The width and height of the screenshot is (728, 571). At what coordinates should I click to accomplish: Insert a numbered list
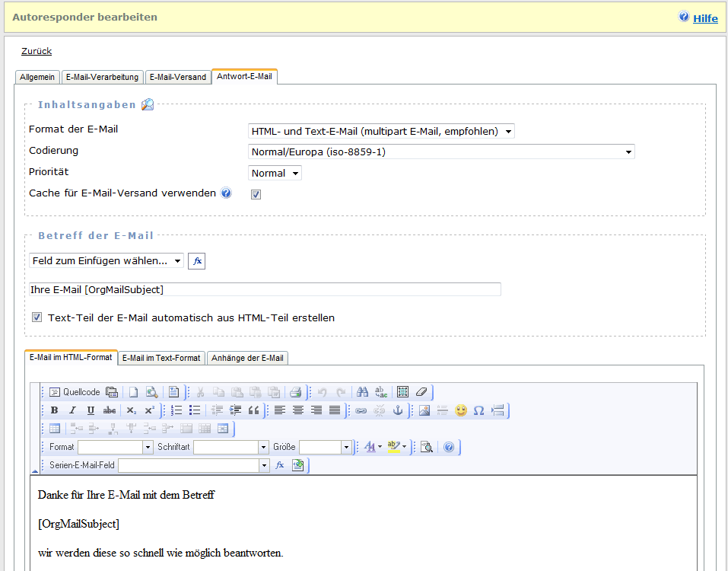click(x=176, y=410)
